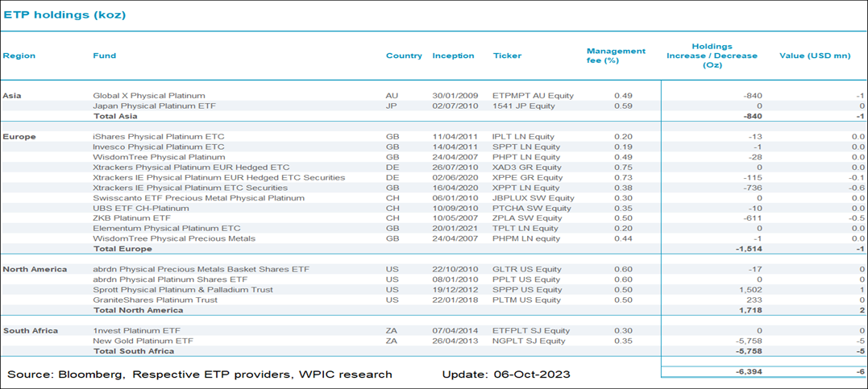Screen dimensions: 868x389
Task: Click ticker 'GLTR US Equity'
Action: pos(527,270)
